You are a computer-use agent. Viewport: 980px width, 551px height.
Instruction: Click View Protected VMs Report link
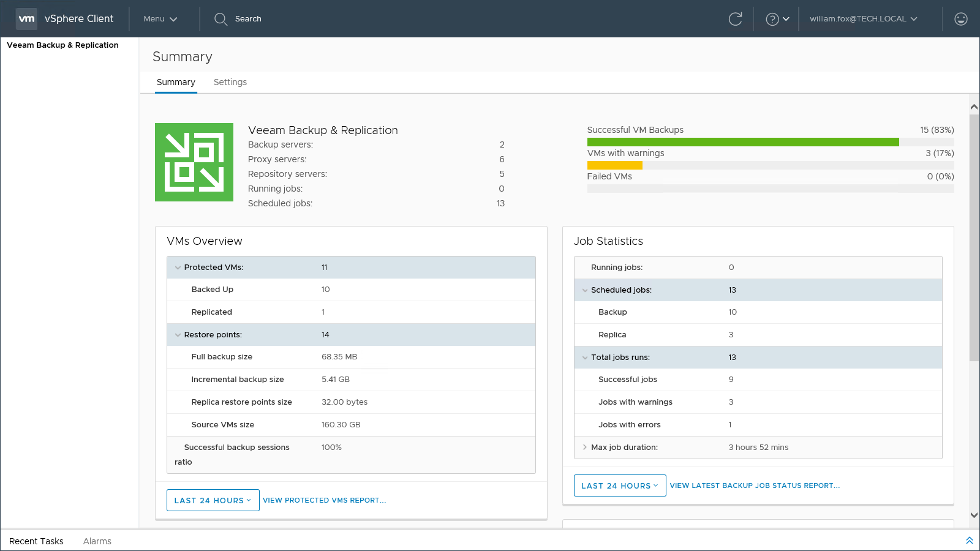[324, 500]
